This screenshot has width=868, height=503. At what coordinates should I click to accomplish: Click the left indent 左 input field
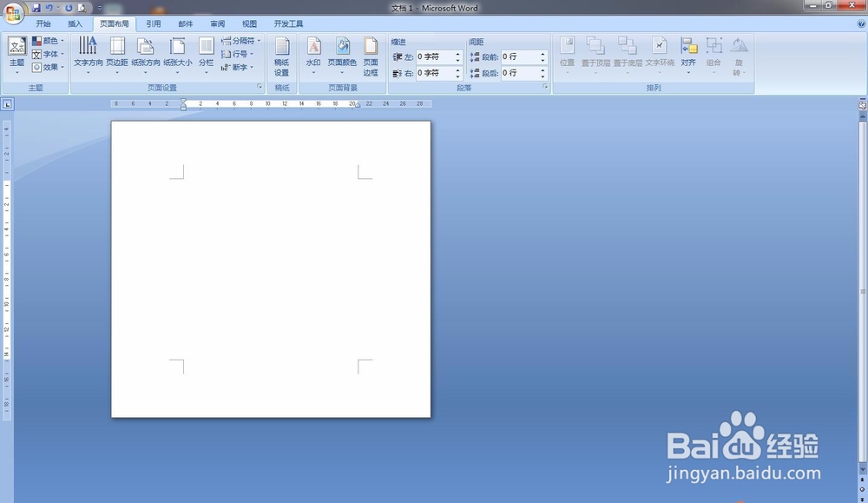pyautogui.click(x=435, y=56)
